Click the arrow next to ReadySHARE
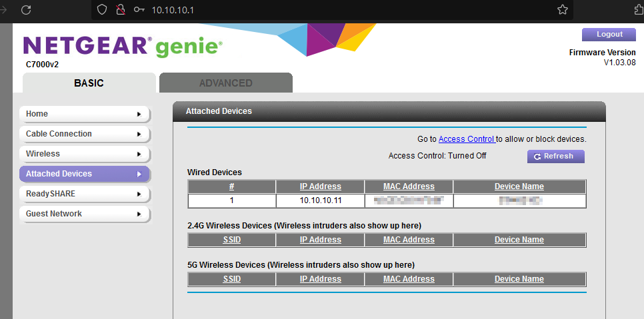The image size is (644, 319). tap(139, 194)
